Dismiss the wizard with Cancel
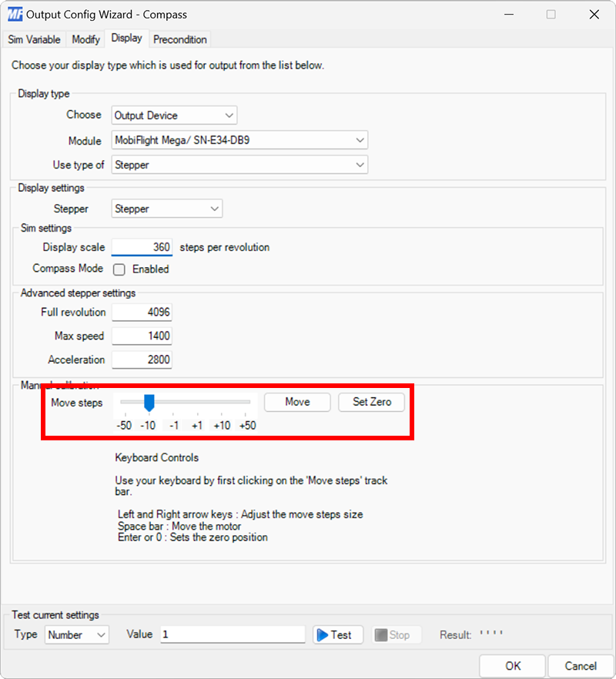Viewport: 616px width, 679px height. coord(581,666)
